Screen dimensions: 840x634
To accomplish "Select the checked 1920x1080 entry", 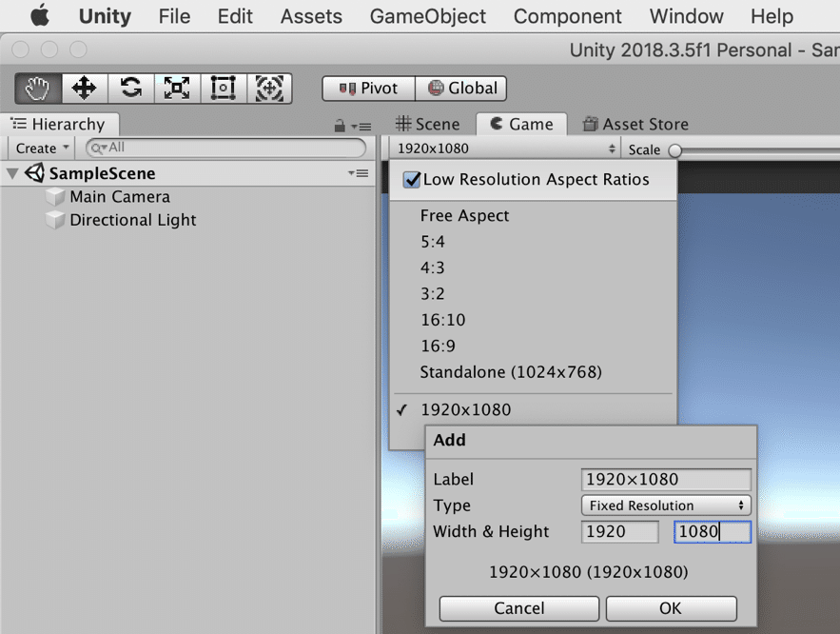I will [465, 410].
